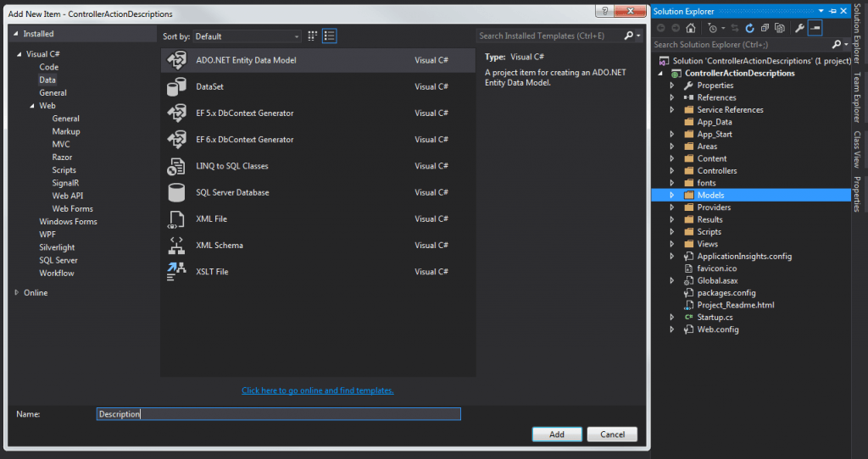Collapse the Visual C# tree node
Image resolution: width=868 pixels, height=459 pixels.
[x=19, y=54]
